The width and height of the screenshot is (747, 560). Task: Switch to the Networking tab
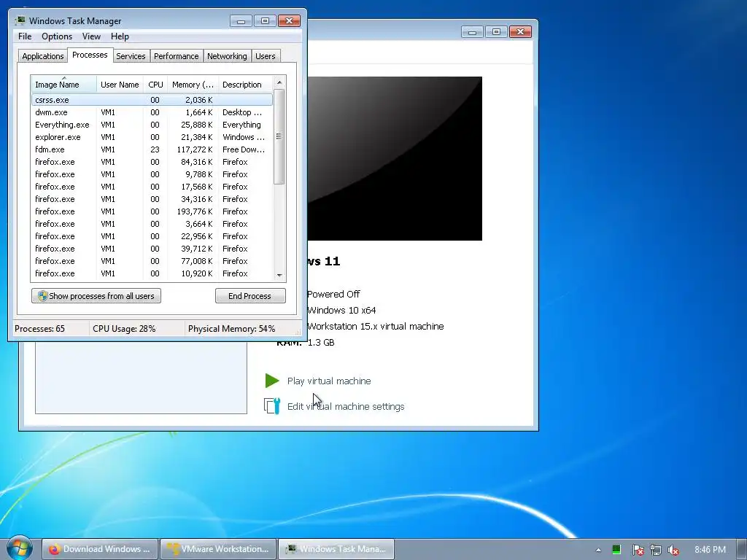tap(227, 56)
